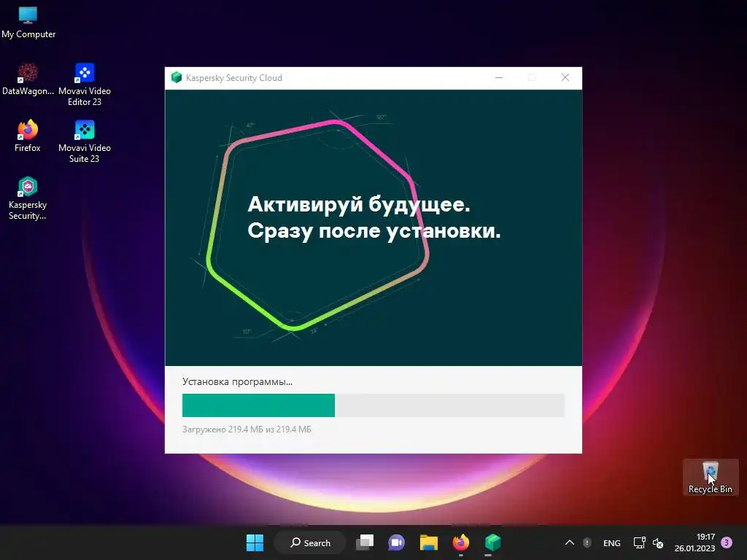
Task: Open the clock showing 19:17
Action: [x=694, y=542]
